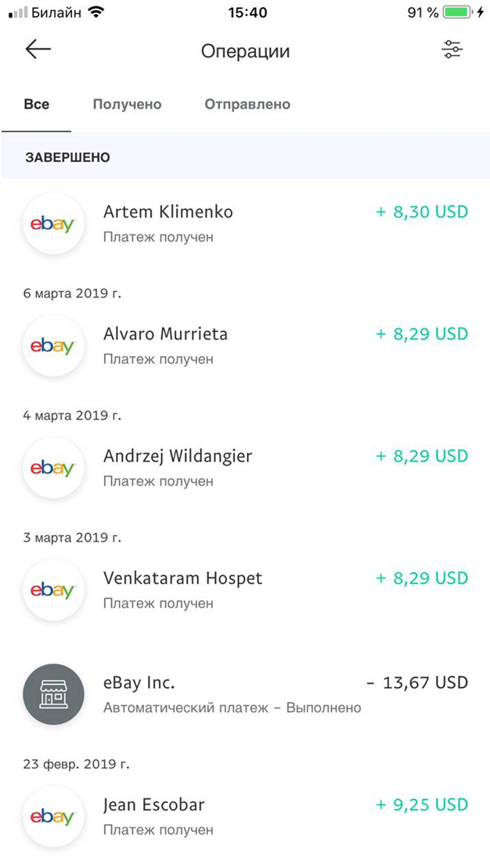Select the eBay avatar of Venkataram Hospet
The height and width of the screenshot is (868, 490).
pyautogui.click(x=53, y=590)
